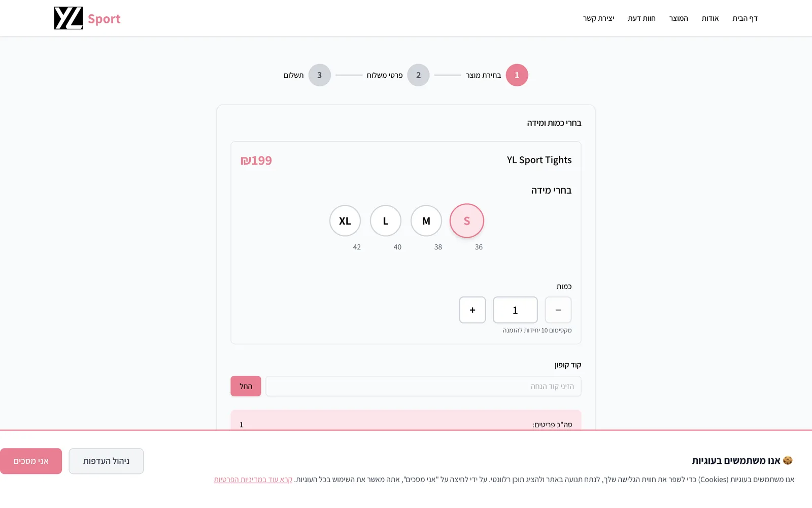Image resolution: width=812 pixels, height=508 pixels.
Task: Decrease quantity with the minus button
Action: click(558, 310)
